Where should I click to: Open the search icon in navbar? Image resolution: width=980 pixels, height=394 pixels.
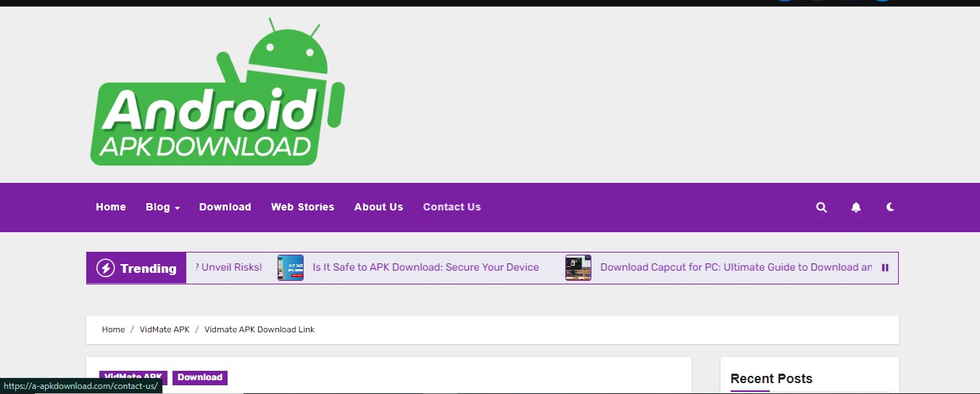821,208
